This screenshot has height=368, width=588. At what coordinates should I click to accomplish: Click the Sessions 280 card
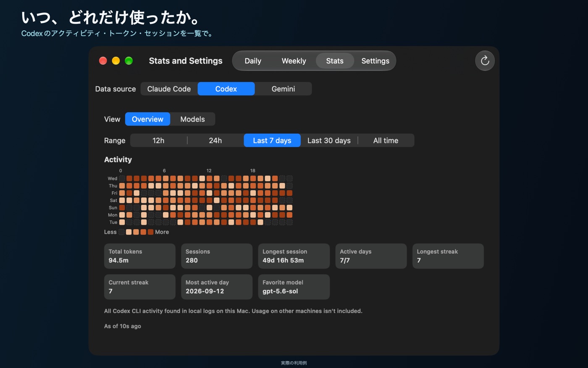pos(217,256)
